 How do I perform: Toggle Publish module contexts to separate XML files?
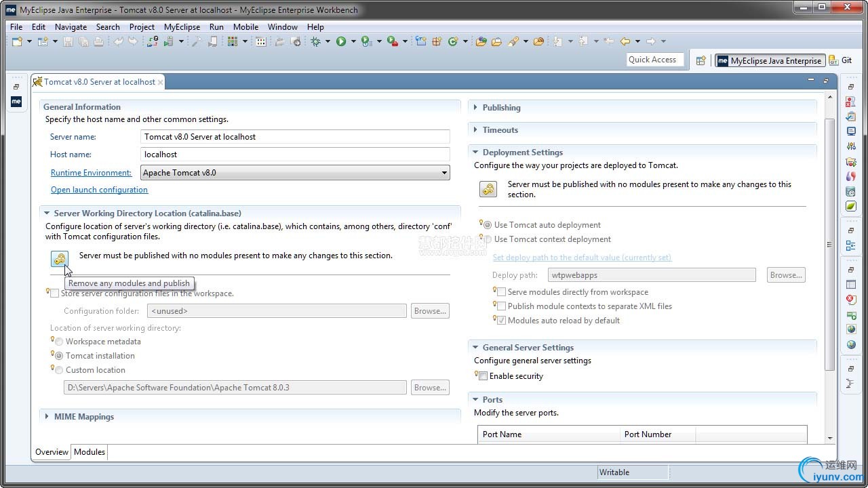point(502,306)
